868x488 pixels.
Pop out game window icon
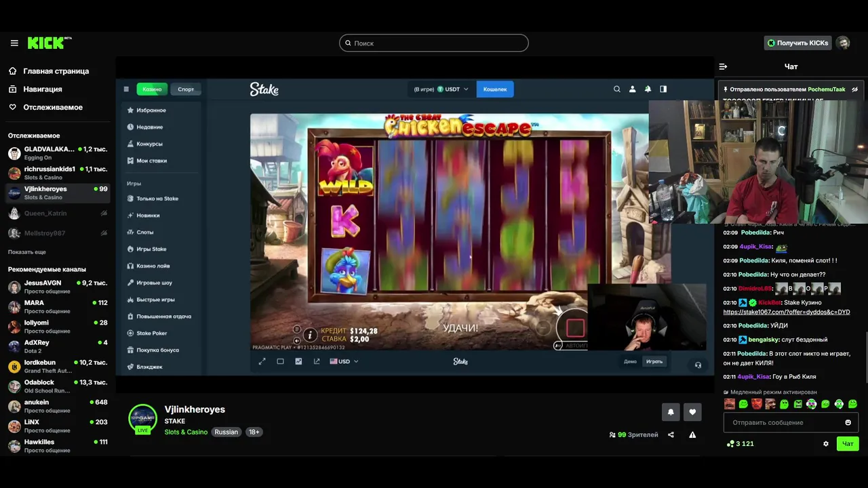[x=317, y=361]
